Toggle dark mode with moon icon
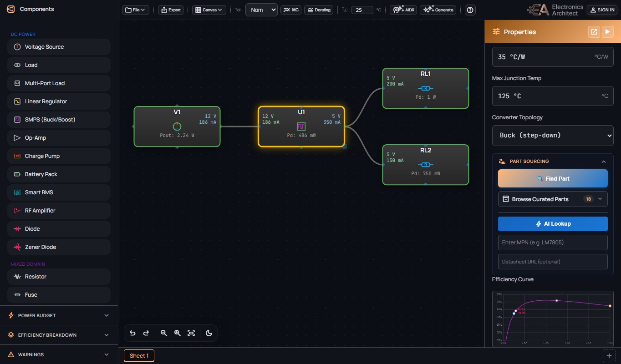This screenshot has width=621, height=364. pos(209,333)
